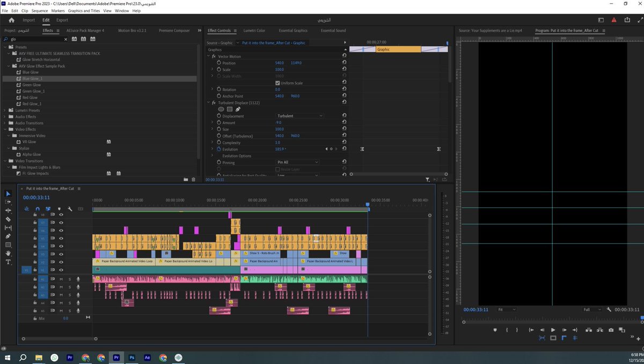Select the Razor tool

(8, 219)
